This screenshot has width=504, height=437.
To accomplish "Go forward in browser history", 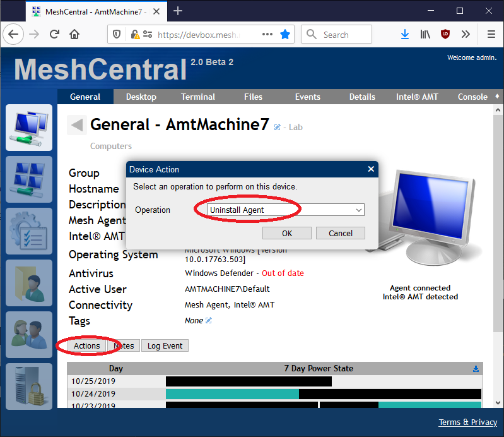I will click(x=34, y=34).
